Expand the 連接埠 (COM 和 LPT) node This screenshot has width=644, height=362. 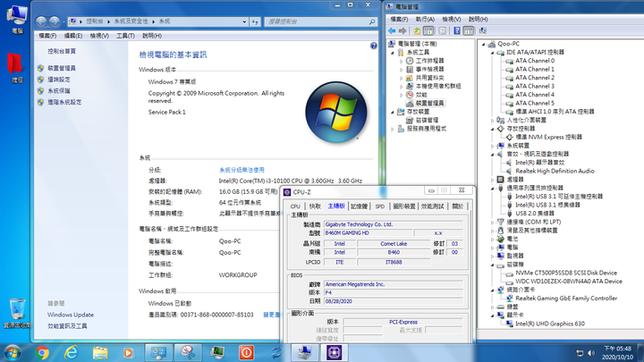click(x=493, y=222)
